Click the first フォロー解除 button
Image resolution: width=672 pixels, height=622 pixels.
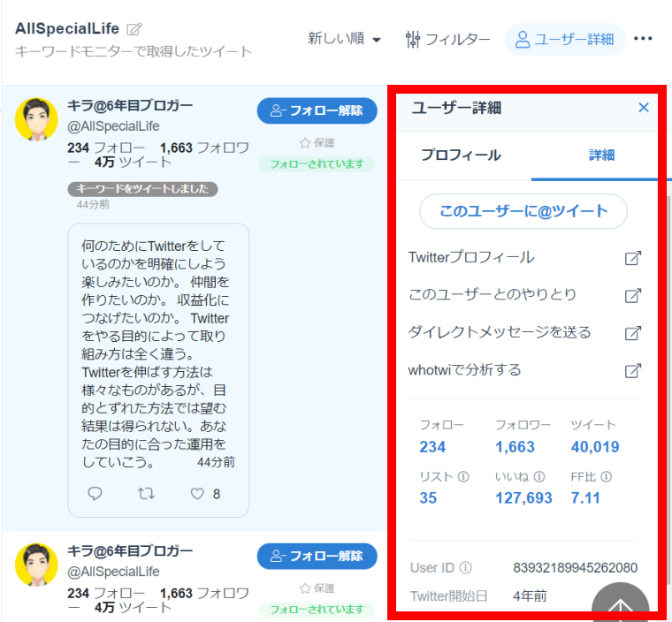[x=317, y=110]
